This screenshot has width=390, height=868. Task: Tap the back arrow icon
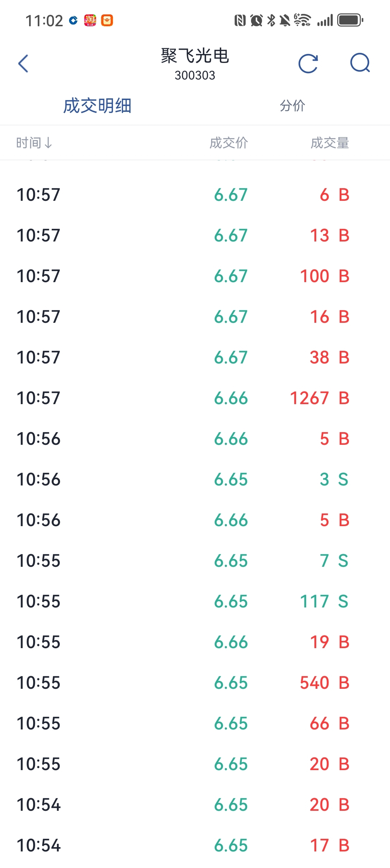click(23, 64)
